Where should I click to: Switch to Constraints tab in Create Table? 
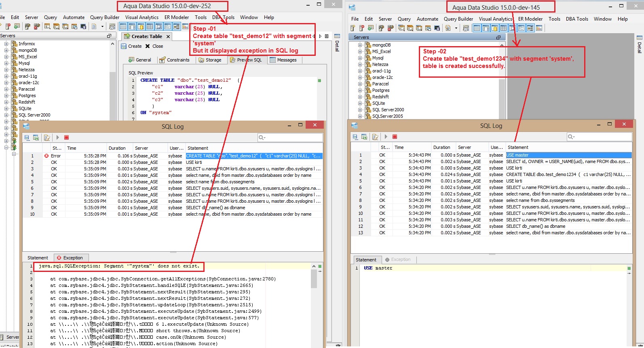(174, 60)
